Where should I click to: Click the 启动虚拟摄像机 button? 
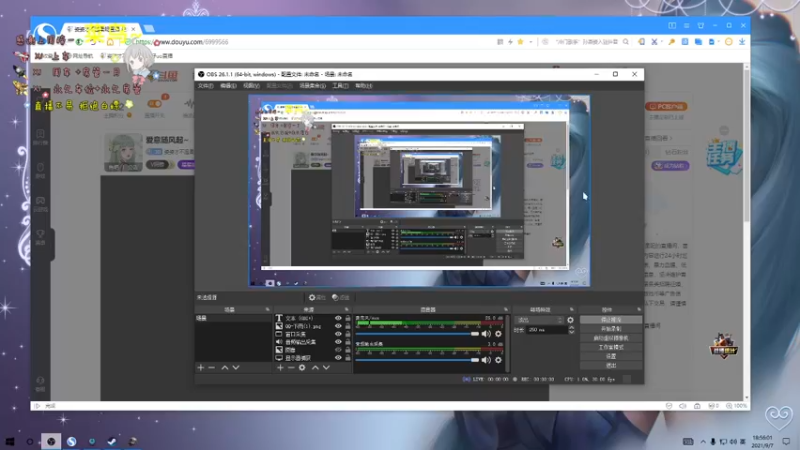611,338
